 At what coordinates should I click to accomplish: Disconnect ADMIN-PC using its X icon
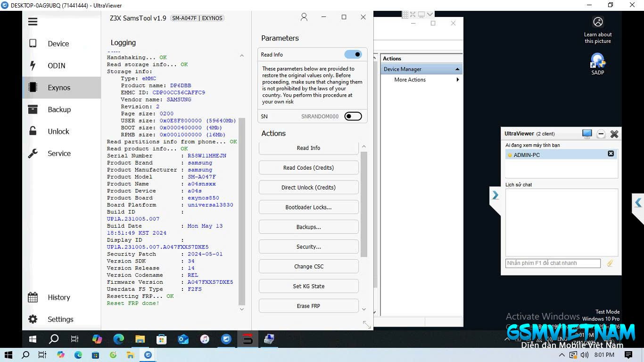(x=611, y=154)
